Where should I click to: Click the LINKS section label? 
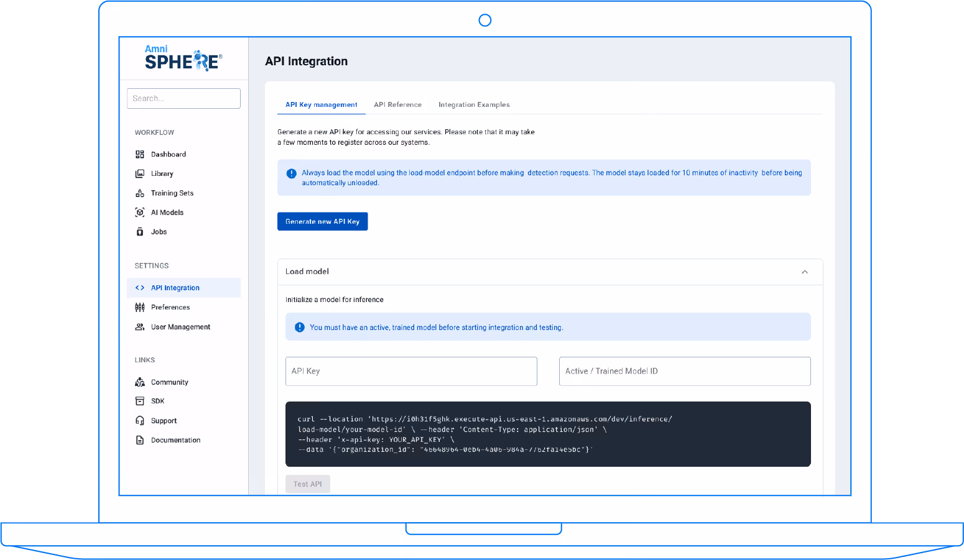pos(145,360)
